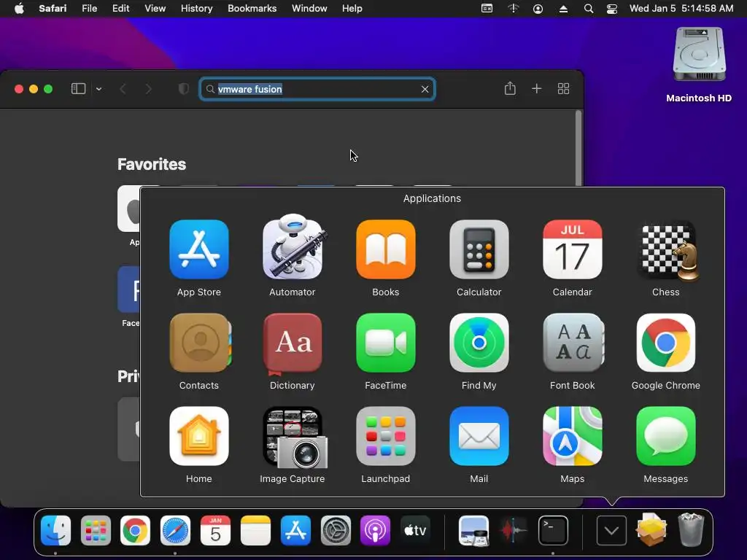Screen dimensions: 747x560
Task: Click the privacy shield icon in Safari
Action: pyautogui.click(x=183, y=89)
